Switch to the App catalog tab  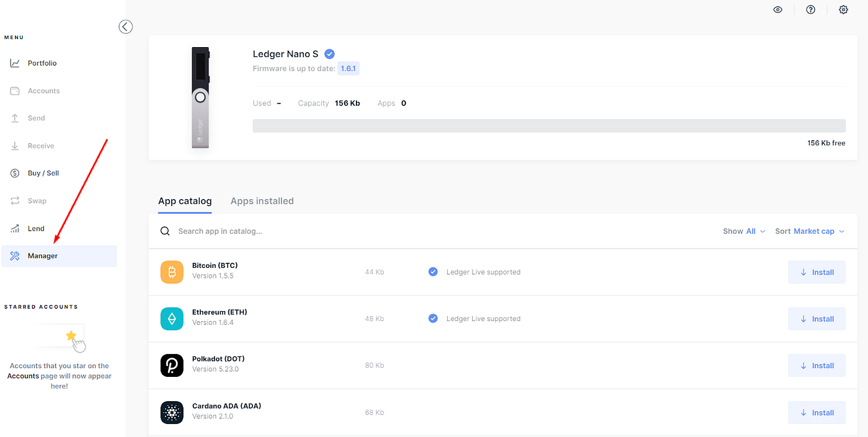(x=185, y=201)
